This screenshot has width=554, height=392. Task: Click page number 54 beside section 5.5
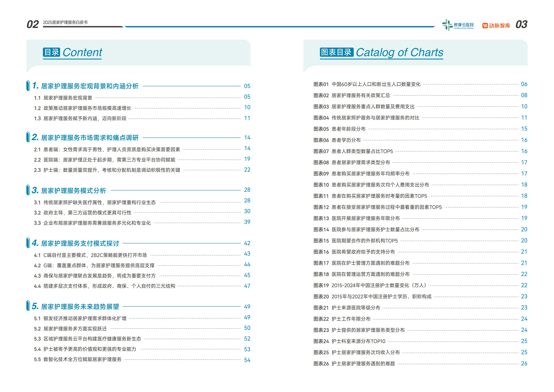247,360
